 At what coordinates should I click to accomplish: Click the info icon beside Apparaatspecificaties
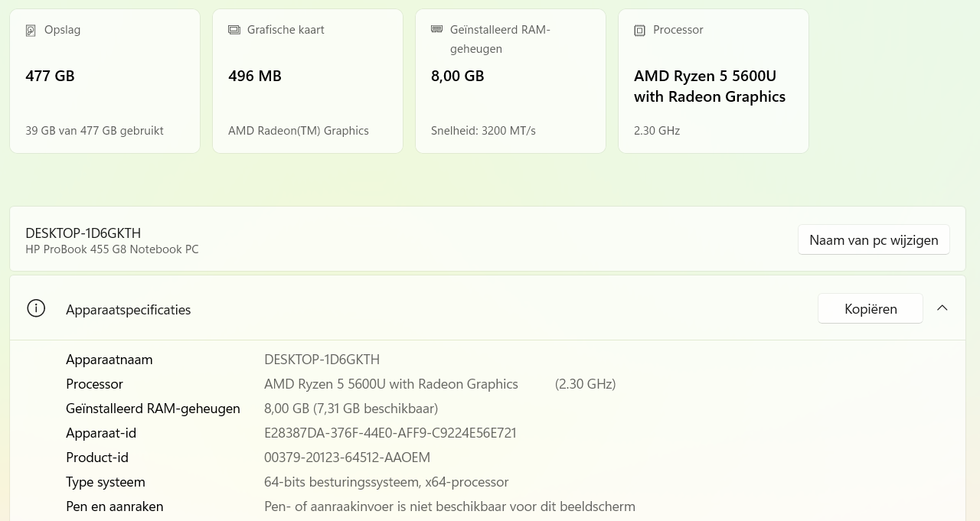[36, 308]
